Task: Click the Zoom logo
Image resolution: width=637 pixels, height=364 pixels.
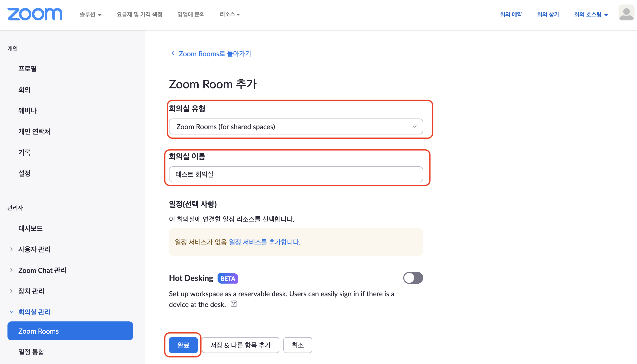Action: [35, 14]
